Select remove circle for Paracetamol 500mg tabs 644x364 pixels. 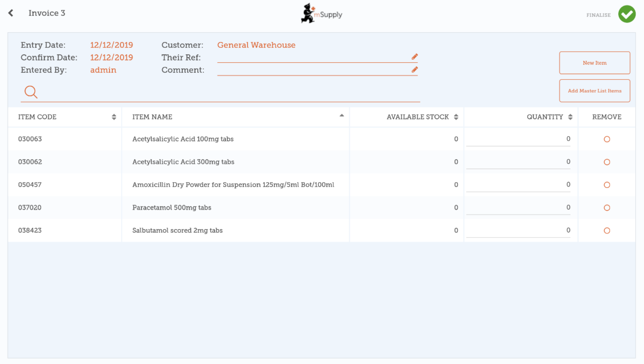pyautogui.click(x=607, y=208)
